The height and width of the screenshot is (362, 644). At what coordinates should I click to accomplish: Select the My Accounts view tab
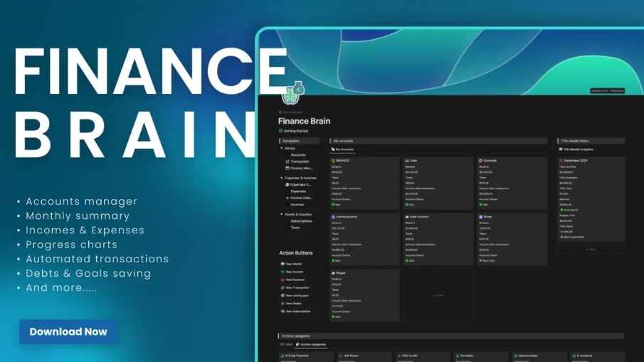pyautogui.click(x=344, y=149)
